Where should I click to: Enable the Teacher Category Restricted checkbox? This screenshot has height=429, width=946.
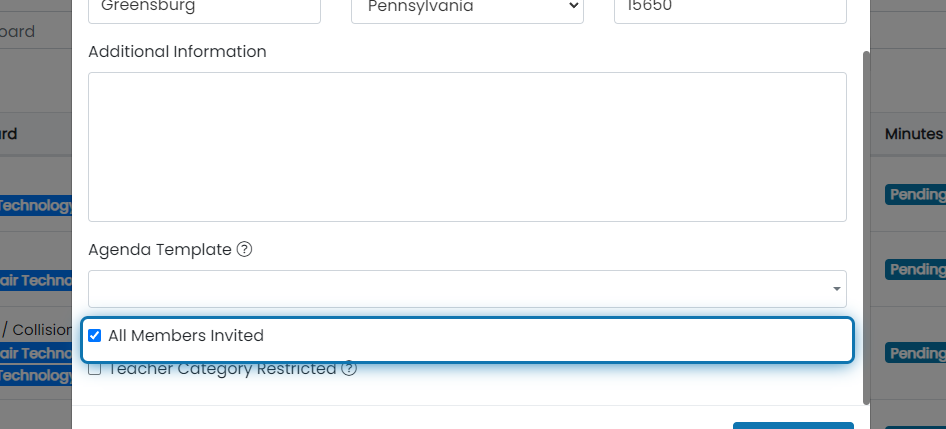pyautogui.click(x=95, y=369)
